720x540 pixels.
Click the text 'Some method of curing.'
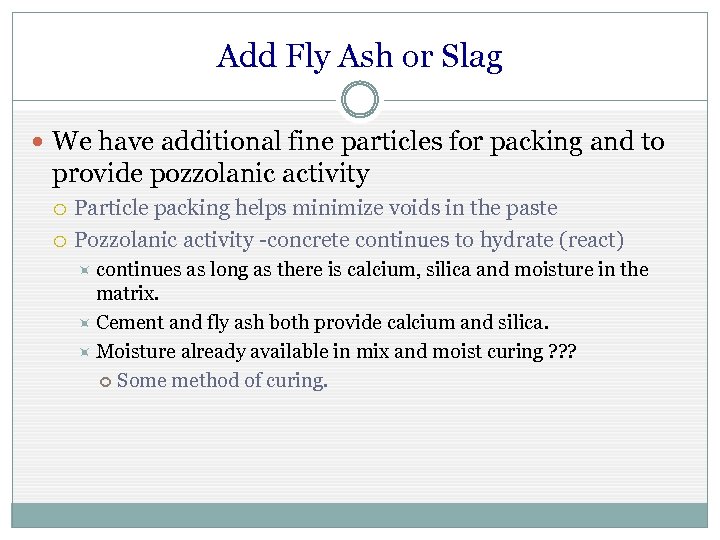222,380
